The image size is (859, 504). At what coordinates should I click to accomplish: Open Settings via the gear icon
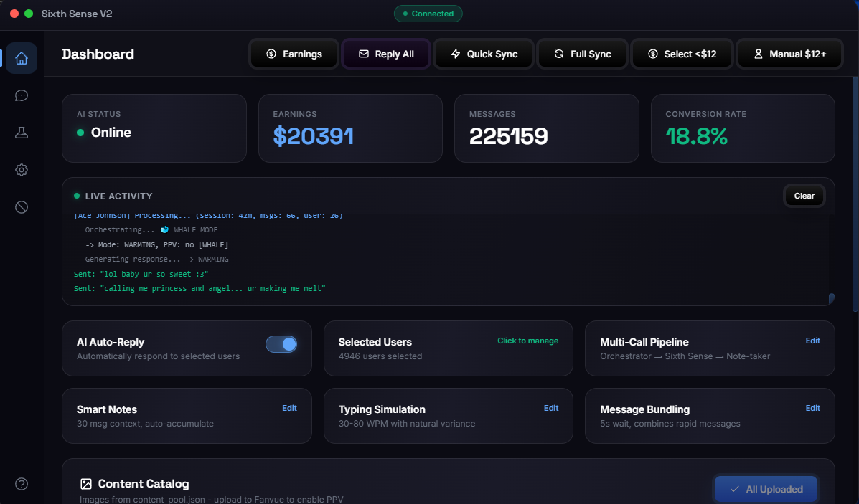point(22,170)
